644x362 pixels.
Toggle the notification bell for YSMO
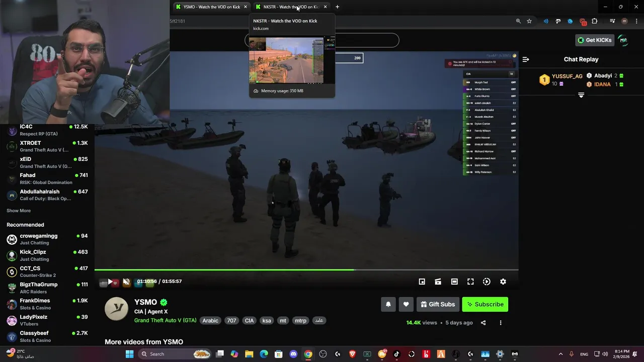point(388,304)
